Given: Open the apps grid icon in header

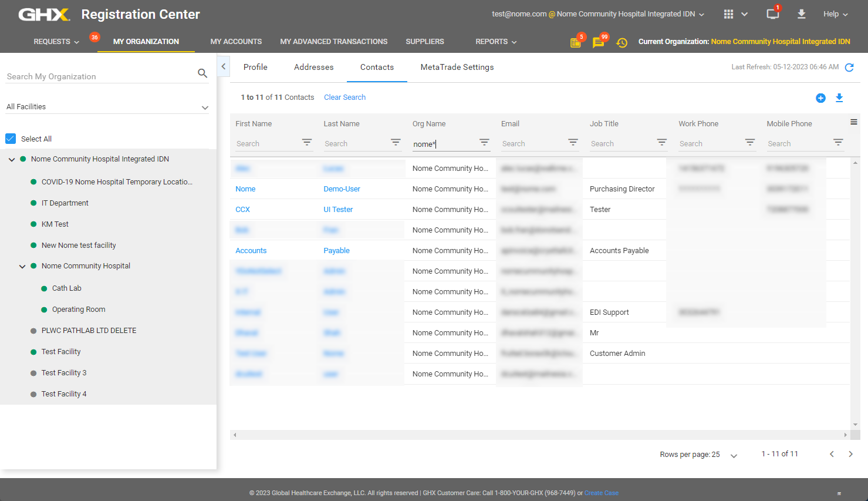Looking at the screenshot, I should (728, 14).
